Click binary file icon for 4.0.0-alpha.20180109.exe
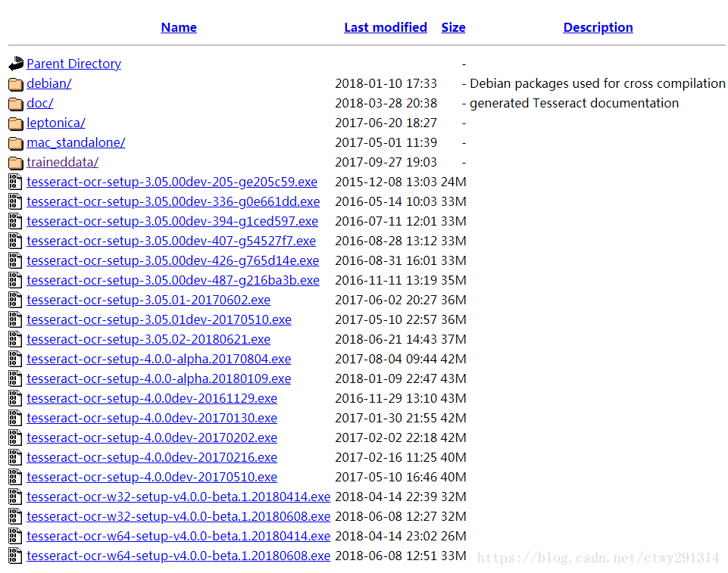The width and height of the screenshot is (728, 573). point(15,378)
